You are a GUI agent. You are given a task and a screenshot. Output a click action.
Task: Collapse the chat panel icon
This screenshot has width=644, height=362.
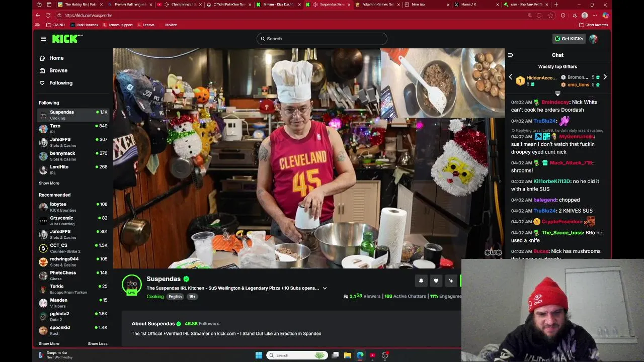(511, 55)
